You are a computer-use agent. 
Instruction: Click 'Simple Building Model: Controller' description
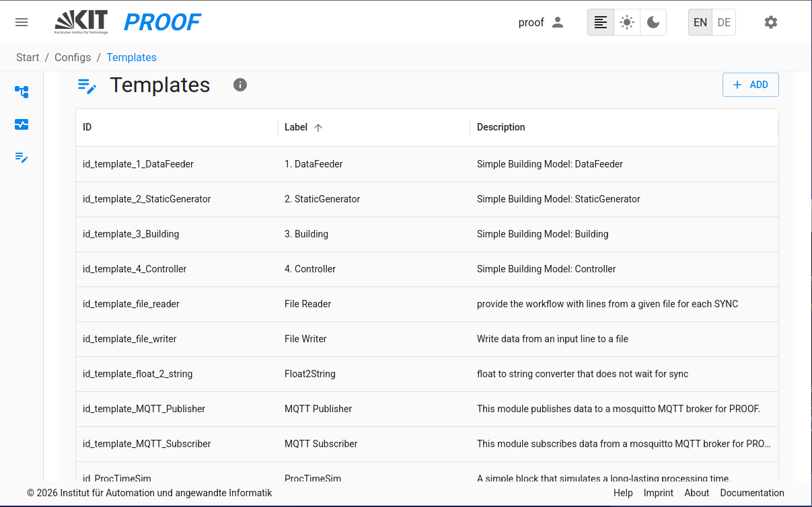(x=546, y=269)
